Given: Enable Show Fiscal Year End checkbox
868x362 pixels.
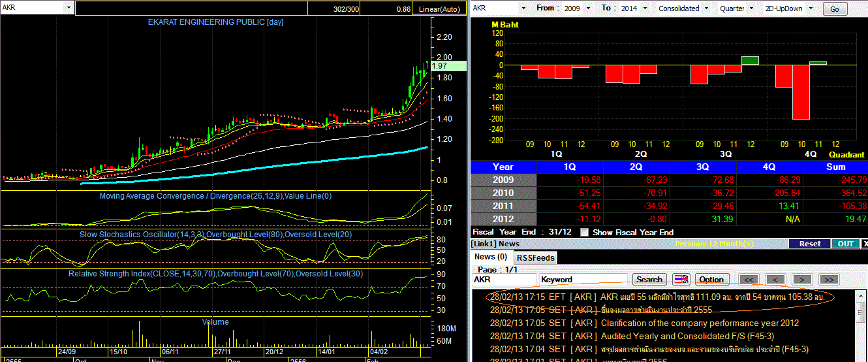Looking at the screenshot, I should click(x=584, y=233).
